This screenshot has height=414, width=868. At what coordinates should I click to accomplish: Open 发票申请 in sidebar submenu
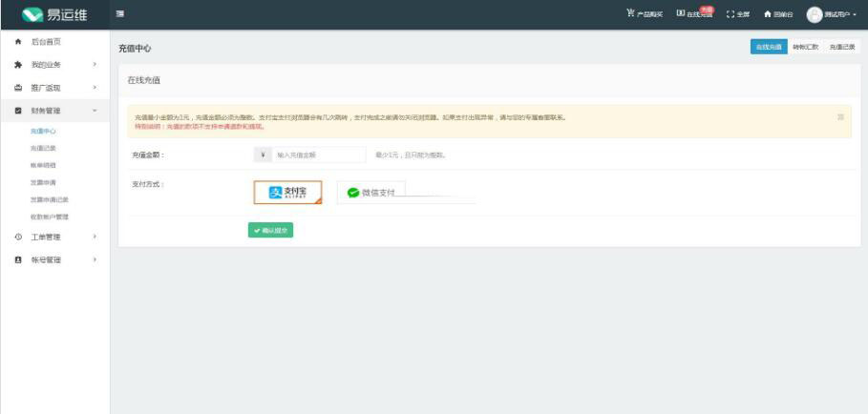[x=43, y=182]
